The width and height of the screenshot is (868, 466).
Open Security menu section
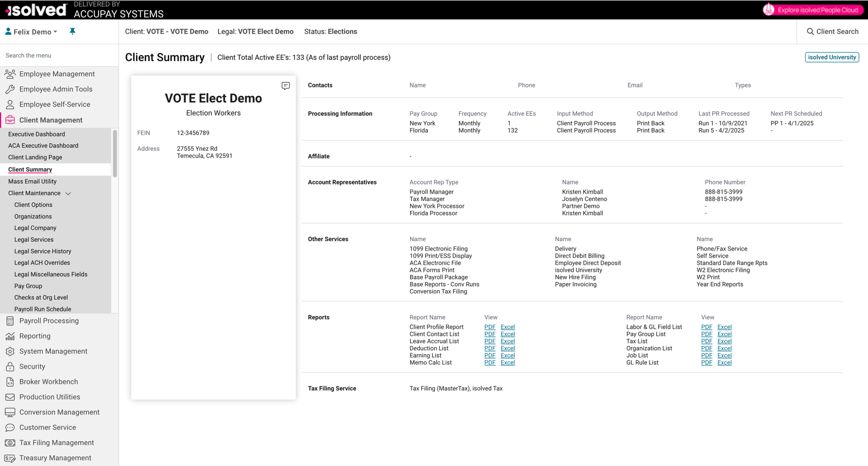tap(32, 367)
